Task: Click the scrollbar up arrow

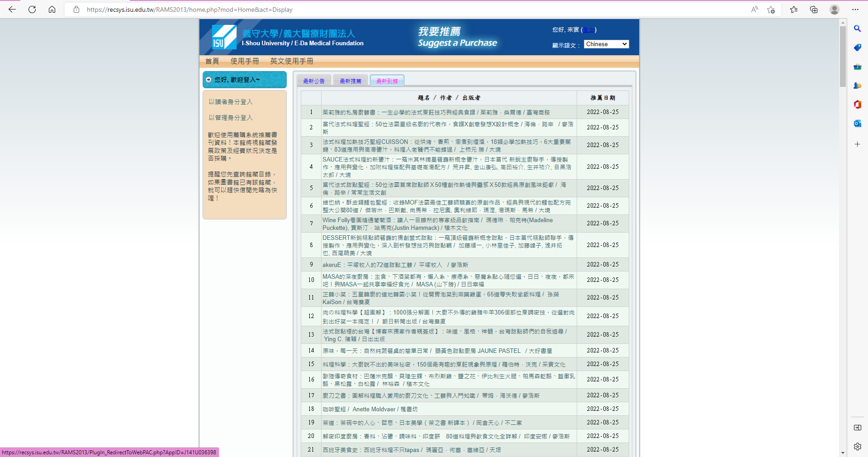Action: tap(843, 22)
